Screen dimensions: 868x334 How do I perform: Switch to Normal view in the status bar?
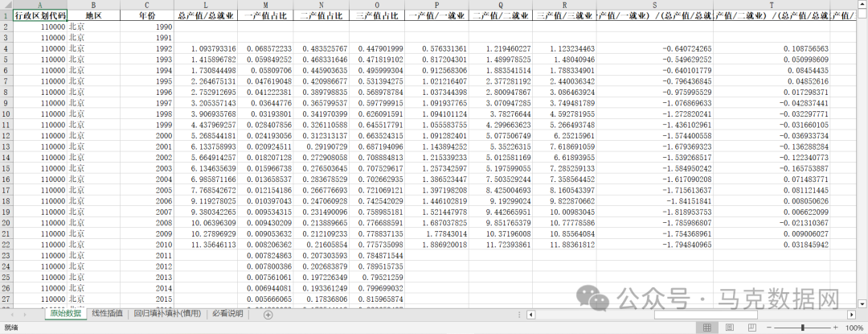(707, 328)
